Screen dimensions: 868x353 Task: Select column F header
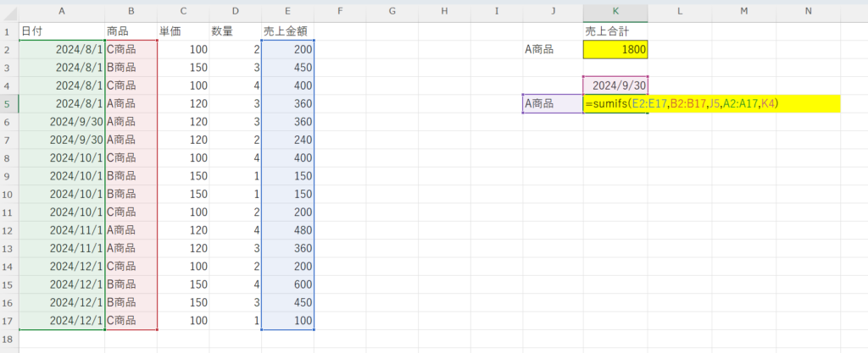point(340,14)
